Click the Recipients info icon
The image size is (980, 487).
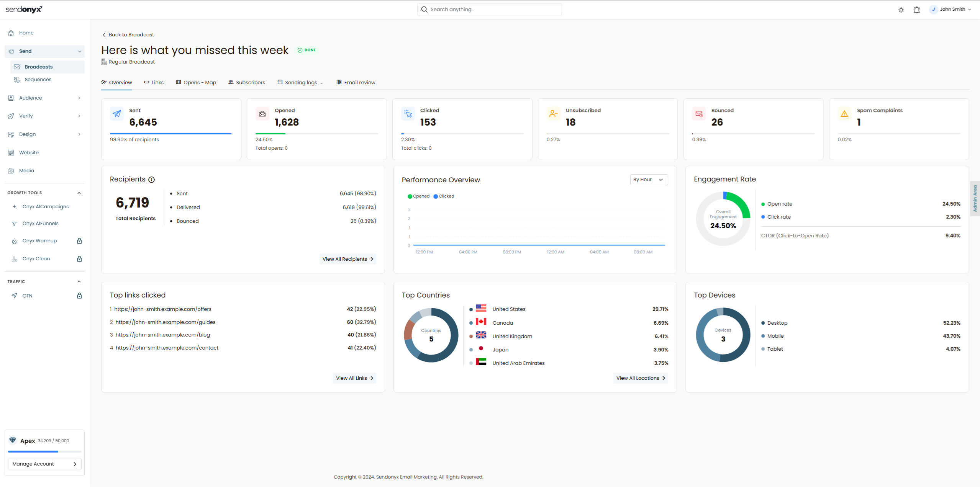click(x=152, y=180)
